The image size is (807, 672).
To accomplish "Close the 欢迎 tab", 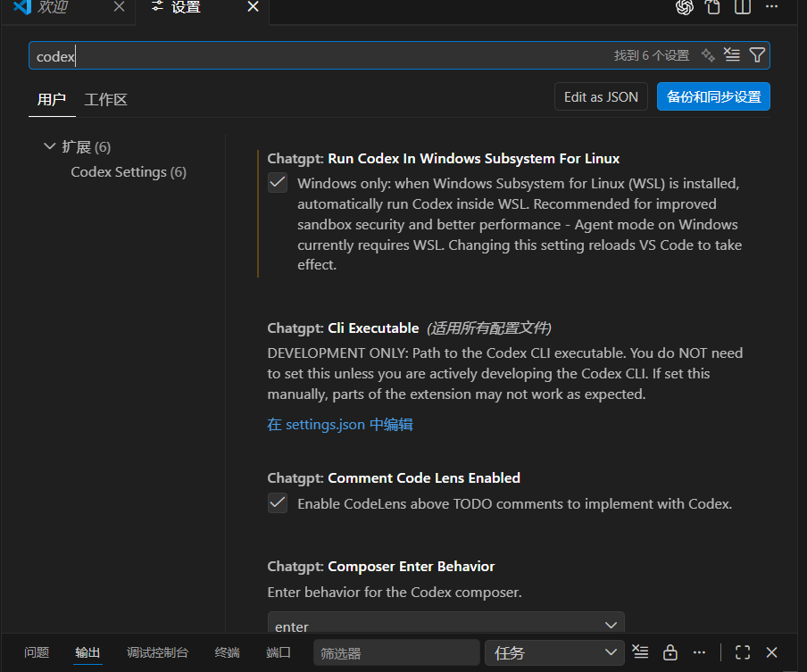I will click(x=119, y=6).
